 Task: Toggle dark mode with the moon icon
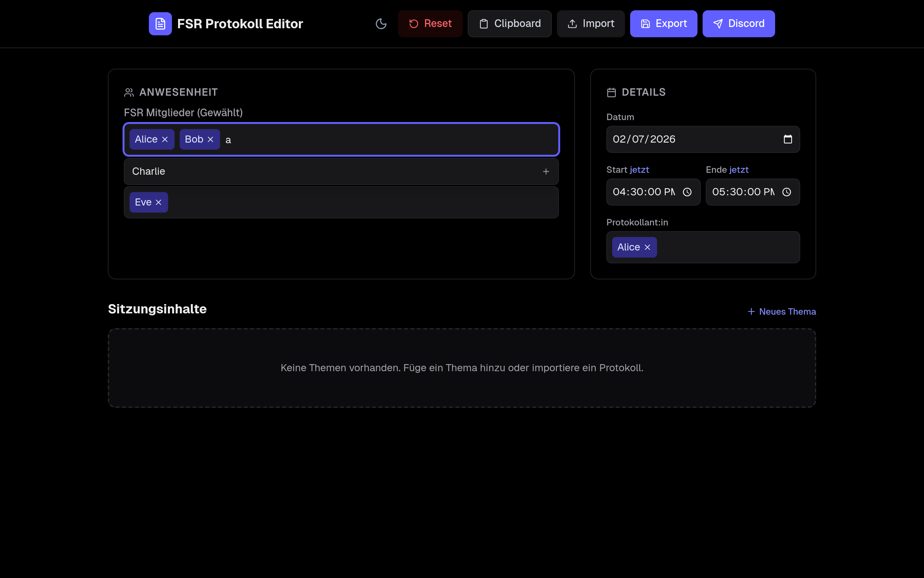(x=381, y=24)
